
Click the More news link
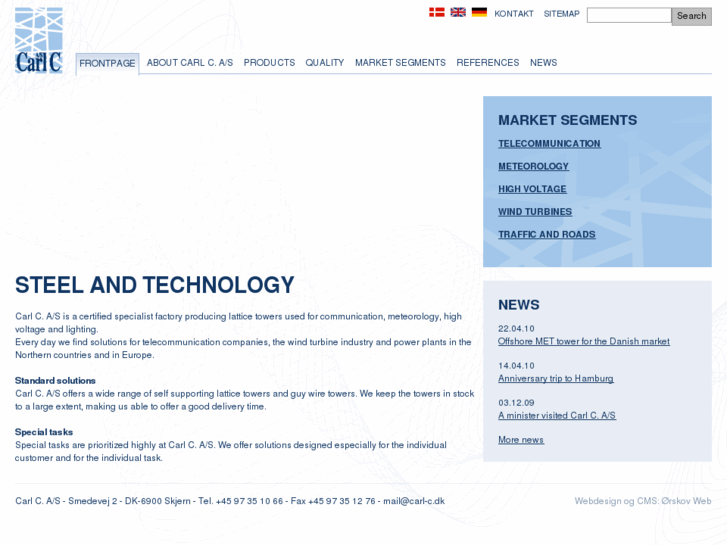pyautogui.click(x=521, y=440)
